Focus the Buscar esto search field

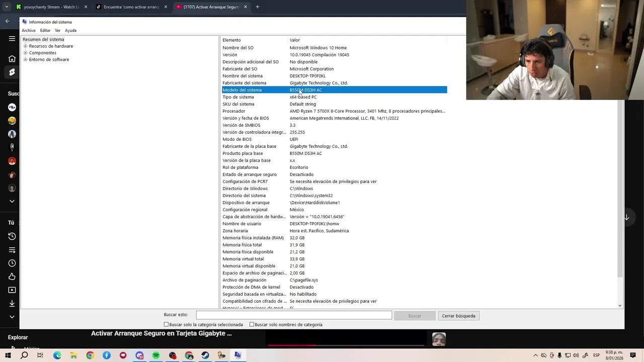pyautogui.click(x=294, y=315)
